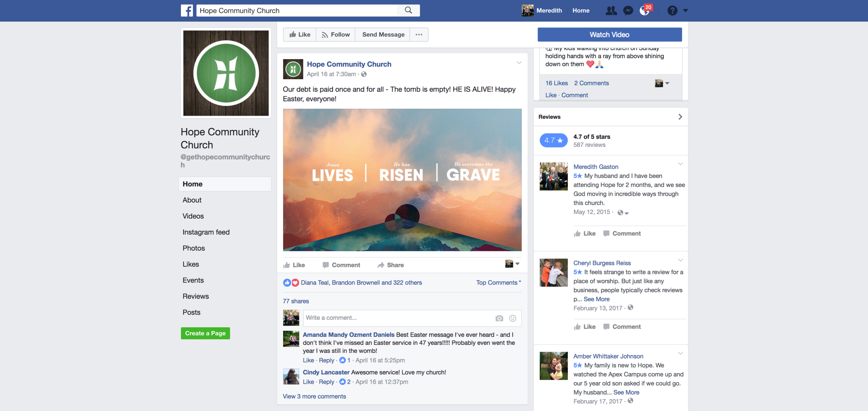Open the account menu arrow in top bar
The width and height of the screenshot is (868, 411).
685,10
